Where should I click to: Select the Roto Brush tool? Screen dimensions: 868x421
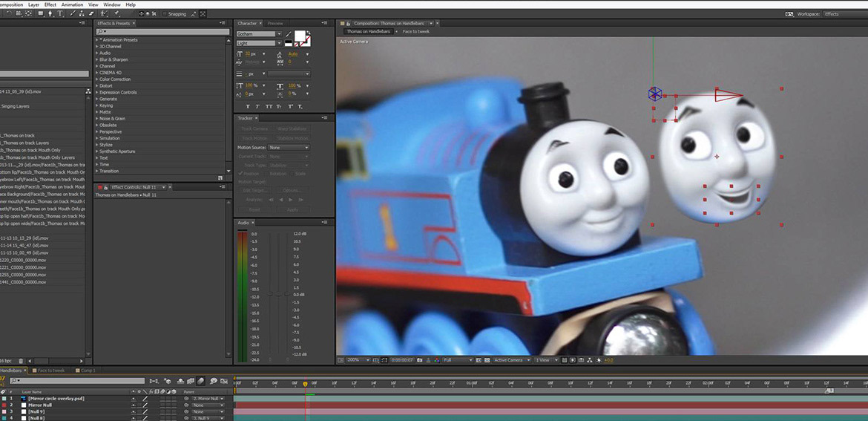click(104, 13)
